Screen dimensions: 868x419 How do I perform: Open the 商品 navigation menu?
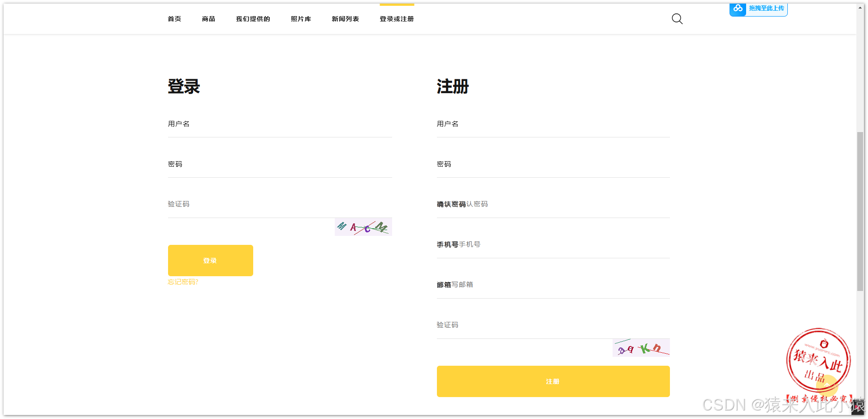(x=208, y=19)
